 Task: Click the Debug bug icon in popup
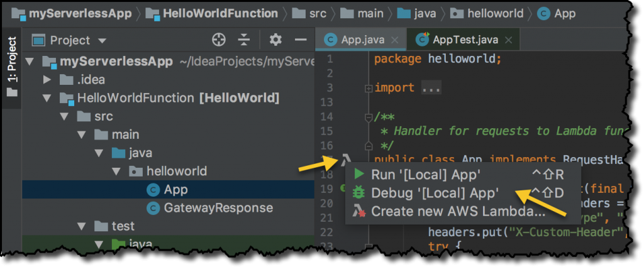(358, 192)
